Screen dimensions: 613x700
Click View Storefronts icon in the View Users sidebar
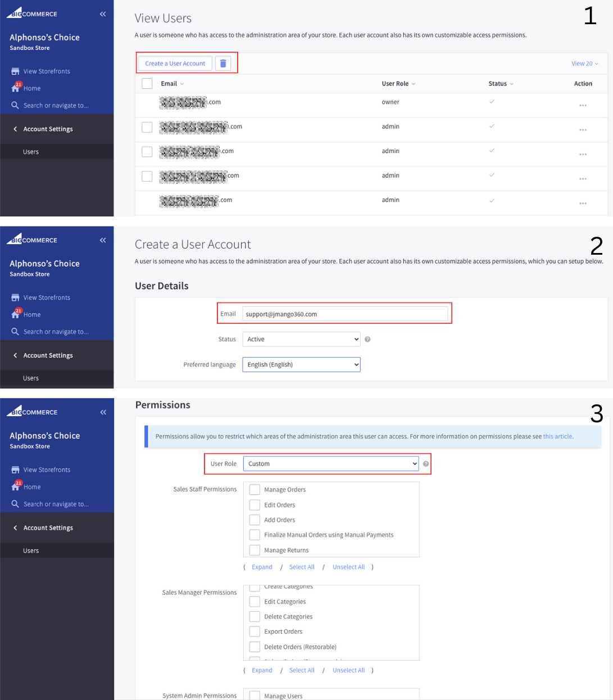tap(15, 71)
